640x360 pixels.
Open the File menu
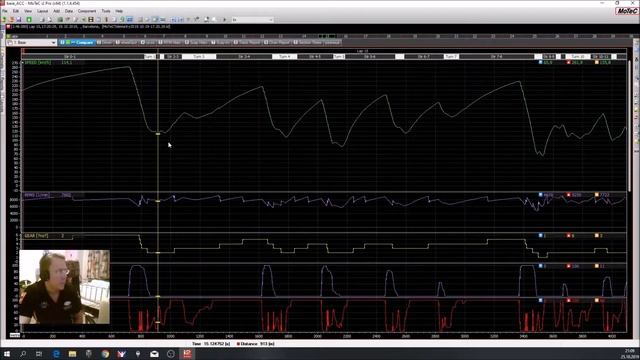pyautogui.click(x=5, y=11)
